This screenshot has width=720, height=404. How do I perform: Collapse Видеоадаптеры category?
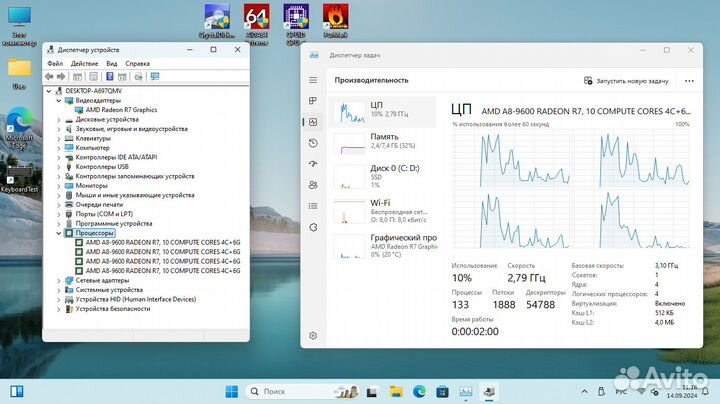(59, 100)
